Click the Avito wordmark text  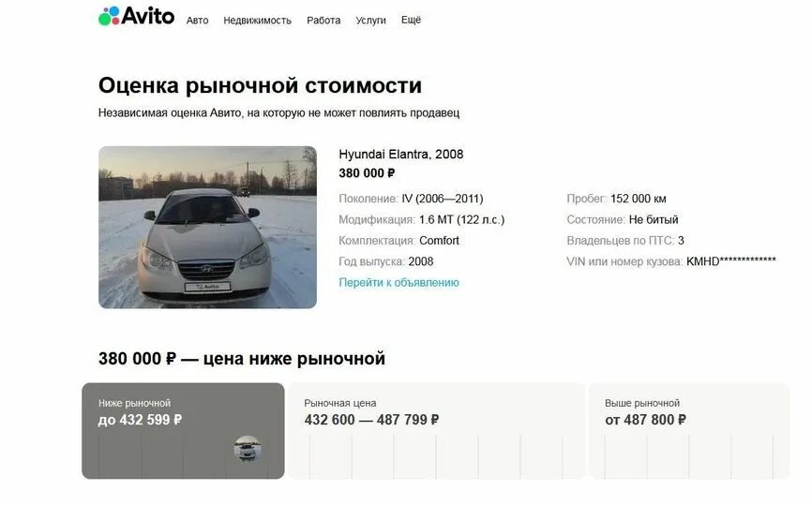(148, 16)
